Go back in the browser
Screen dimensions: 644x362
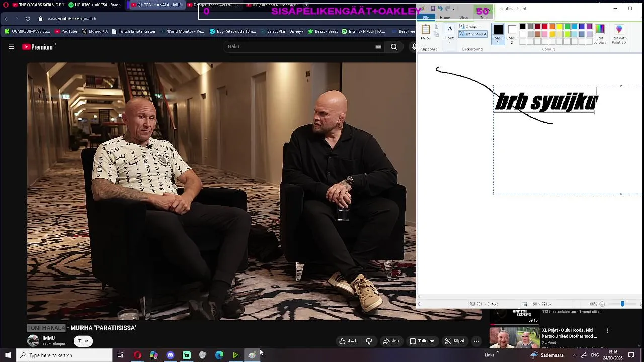6,19
